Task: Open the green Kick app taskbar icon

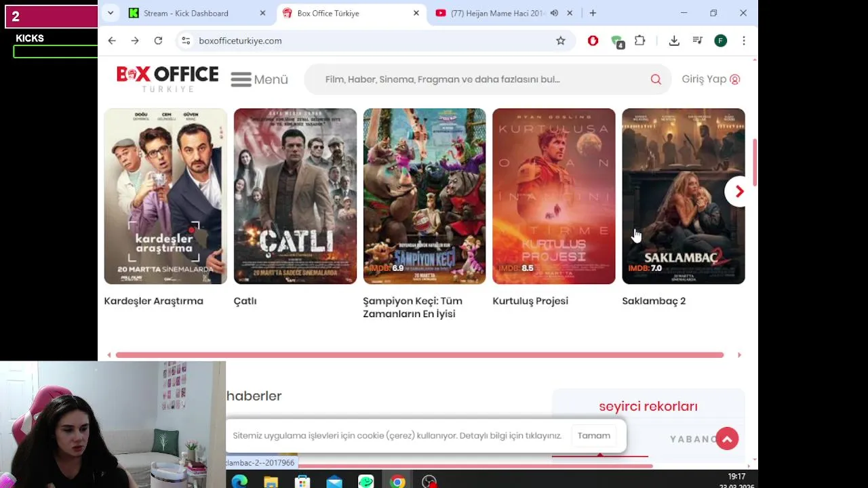Action: pos(366,482)
